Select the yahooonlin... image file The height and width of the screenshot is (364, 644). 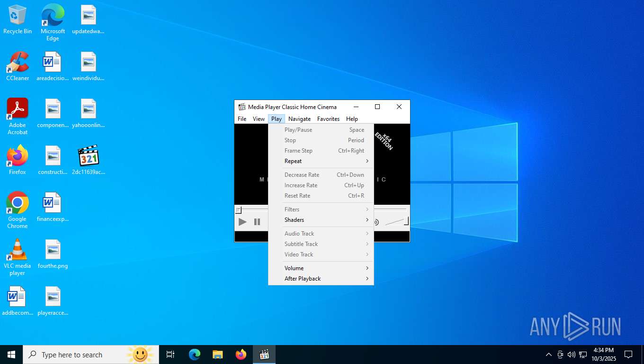click(88, 113)
